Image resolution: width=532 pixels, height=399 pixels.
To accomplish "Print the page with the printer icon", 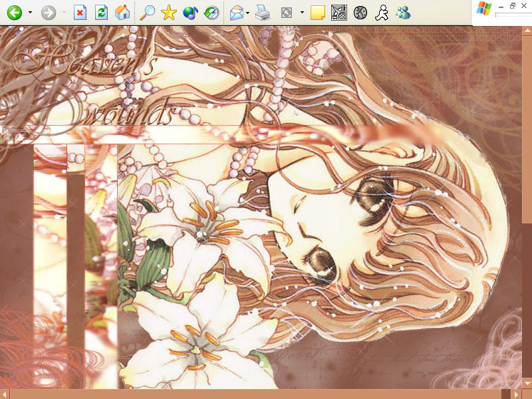I will [262, 13].
